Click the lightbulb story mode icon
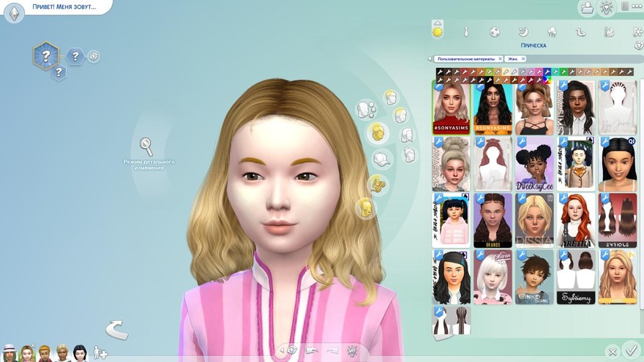This screenshot has height=362, width=644. [606, 7]
